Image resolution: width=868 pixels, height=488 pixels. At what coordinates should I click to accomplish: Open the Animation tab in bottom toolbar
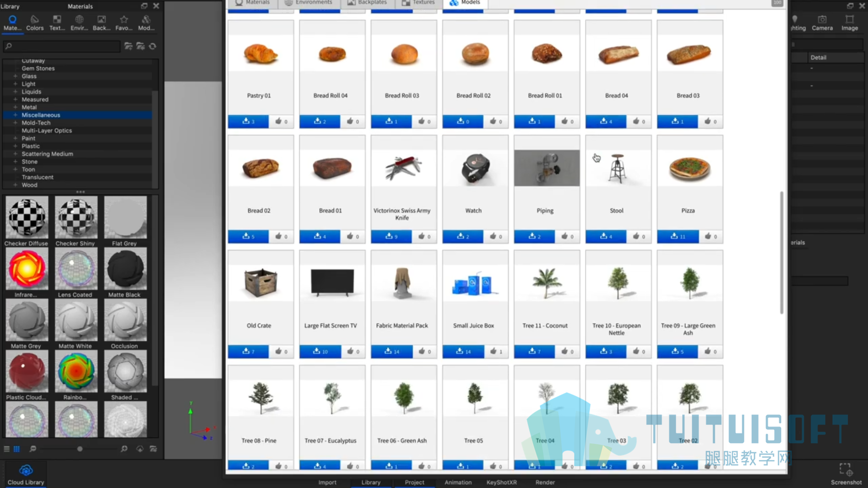(458, 482)
